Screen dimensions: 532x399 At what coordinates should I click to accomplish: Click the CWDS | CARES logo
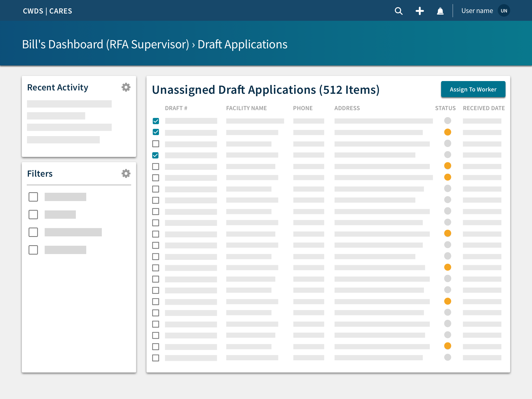tap(48, 11)
